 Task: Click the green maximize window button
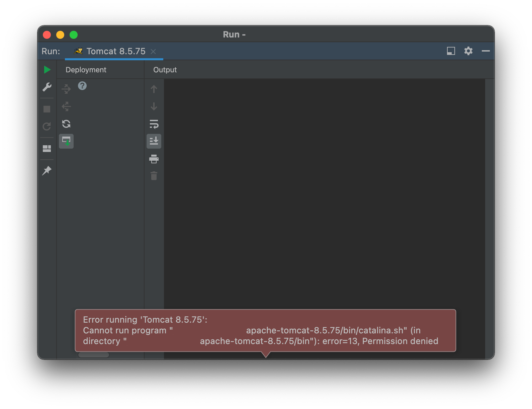(74, 35)
